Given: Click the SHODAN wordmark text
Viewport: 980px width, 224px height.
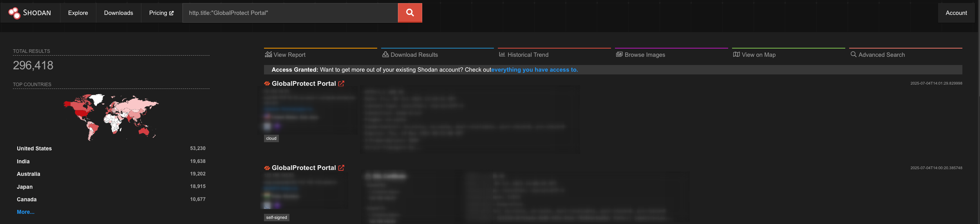Looking at the screenshot, I should (x=37, y=13).
